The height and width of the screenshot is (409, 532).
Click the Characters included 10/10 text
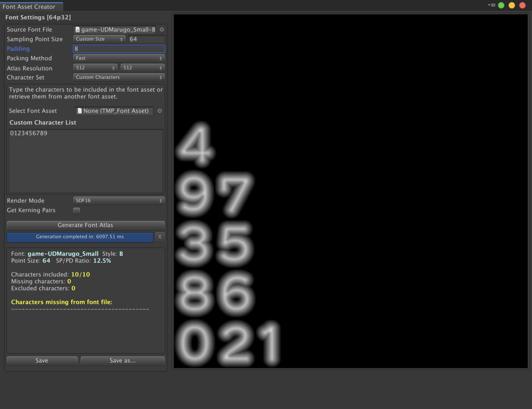51,274
